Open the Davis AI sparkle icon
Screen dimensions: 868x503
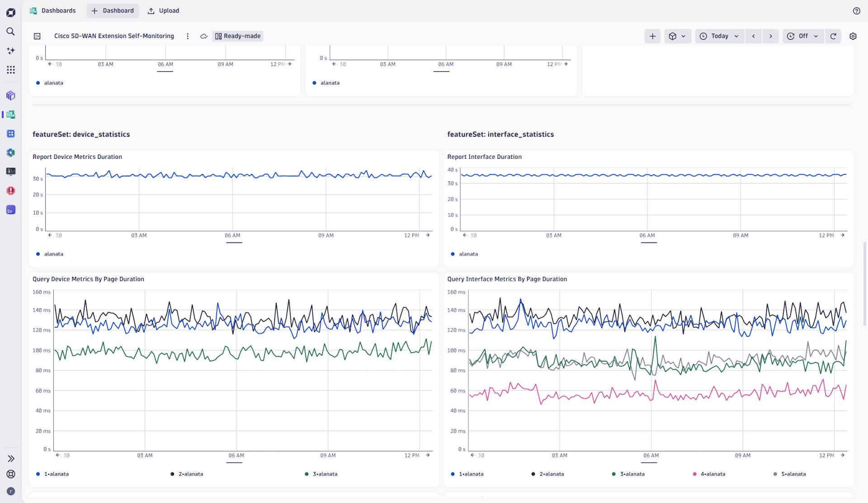[11, 51]
